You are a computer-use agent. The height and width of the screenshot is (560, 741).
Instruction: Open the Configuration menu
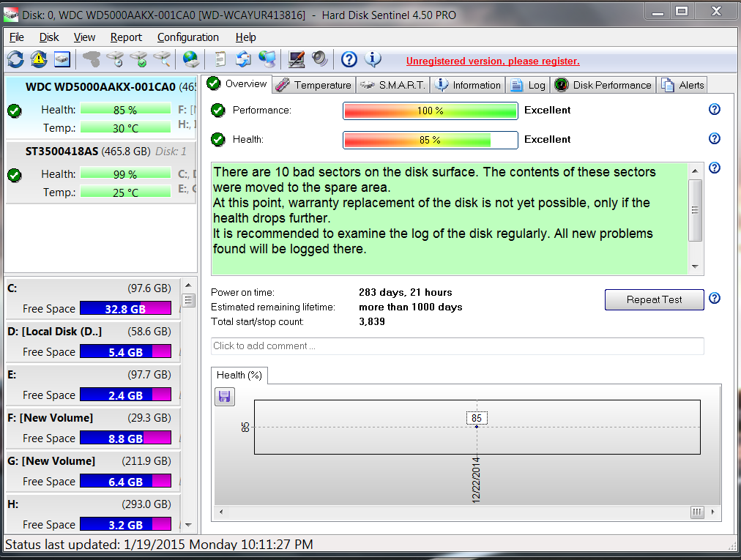(x=188, y=37)
